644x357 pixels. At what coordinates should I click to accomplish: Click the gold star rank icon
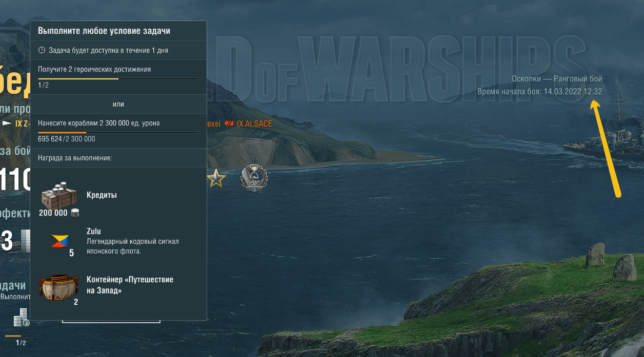(x=216, y=178)
